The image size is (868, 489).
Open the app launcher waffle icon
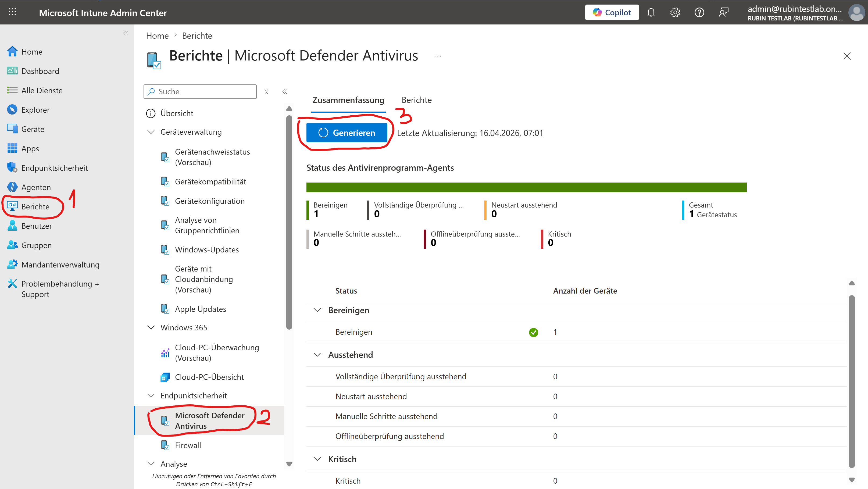12,12
